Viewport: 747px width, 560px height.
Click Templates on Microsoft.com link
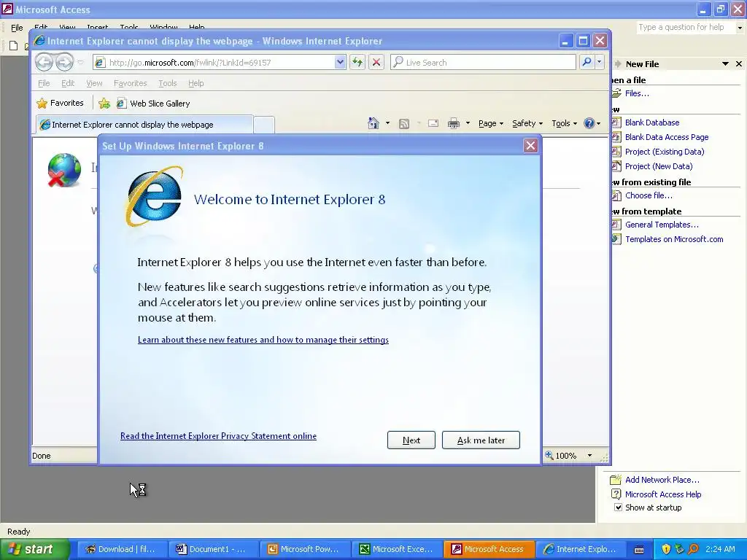click(674, 239)
